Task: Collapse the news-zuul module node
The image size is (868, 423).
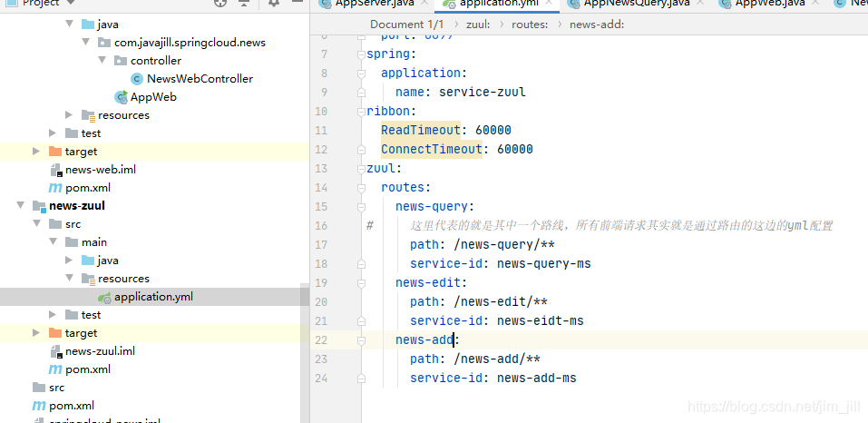Action: [x=21, y=206]
